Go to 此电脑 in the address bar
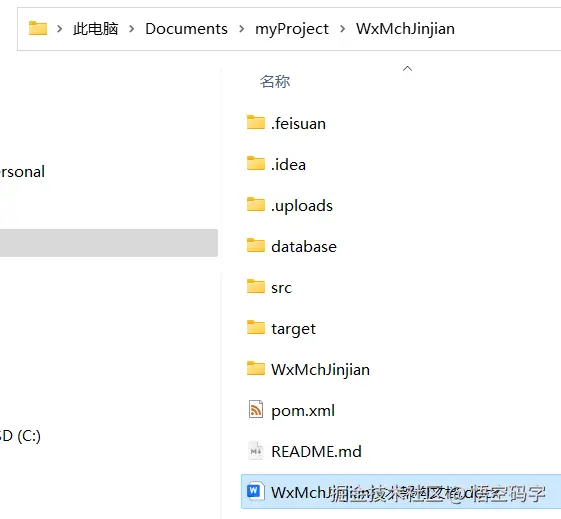Image resolution: width=561 pixels, height=519 pixels. tap(96, 29)
